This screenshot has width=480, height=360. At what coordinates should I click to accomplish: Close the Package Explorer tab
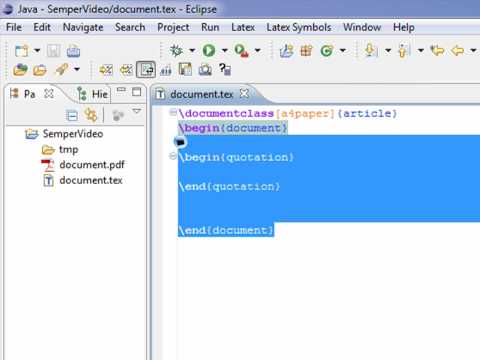pos(49,94)
